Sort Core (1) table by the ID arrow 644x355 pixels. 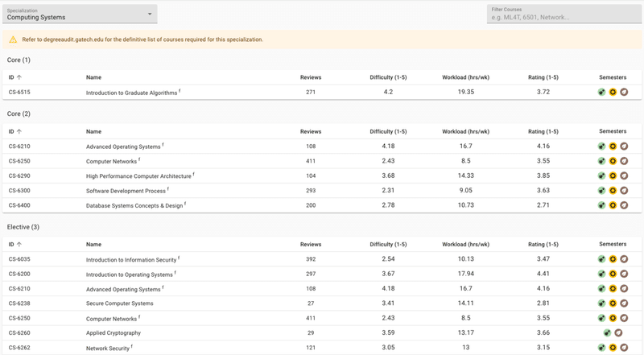[x=19, y=77]
